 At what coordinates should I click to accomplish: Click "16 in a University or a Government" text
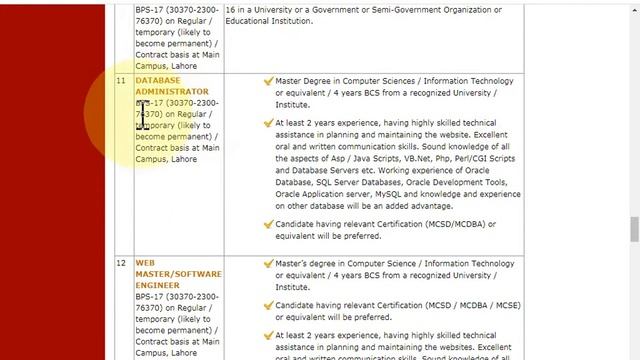(x=363, y=10)
